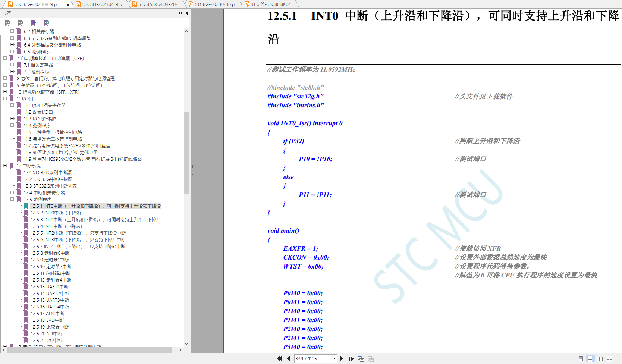Click the PDF icon on STC8H tab
Viewport: 622px width, 364px height.
coord(78,4)
